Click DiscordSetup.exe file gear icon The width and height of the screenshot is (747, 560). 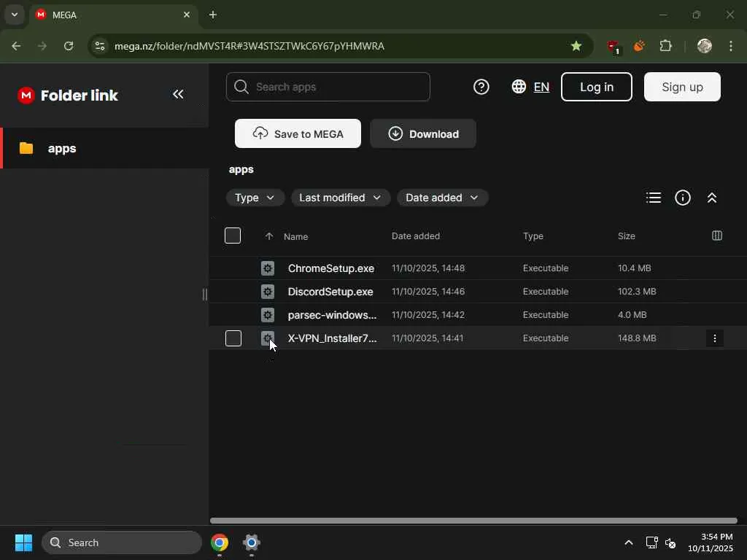click(x=268, y=292)
